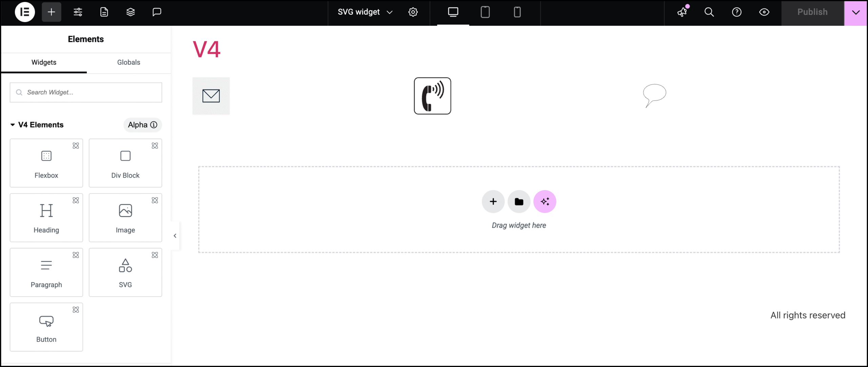Open the Notes comment icon
Image resolution: width=868 pixels, height=367 pixels.
(157, 12)
